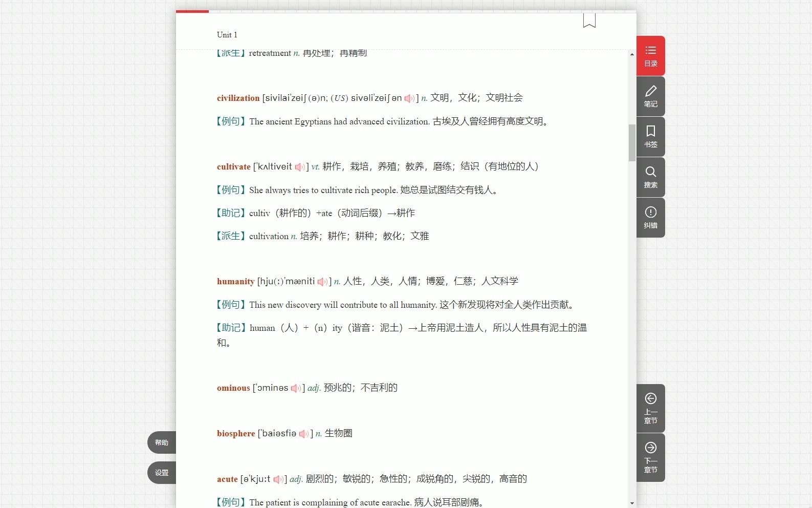812x508 pixels.
Task: Play pronunciation audio for cultivate
Action: click(299, 167)
